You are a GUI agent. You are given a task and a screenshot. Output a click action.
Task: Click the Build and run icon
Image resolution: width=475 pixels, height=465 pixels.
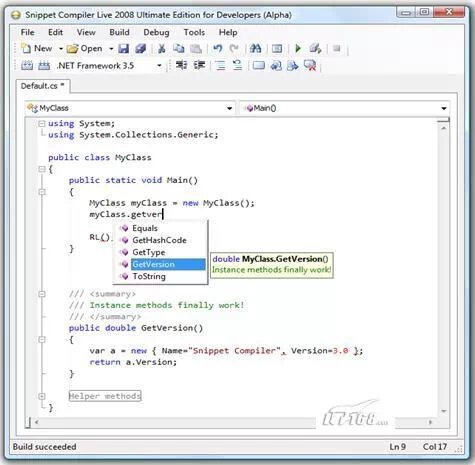(315, 49)
